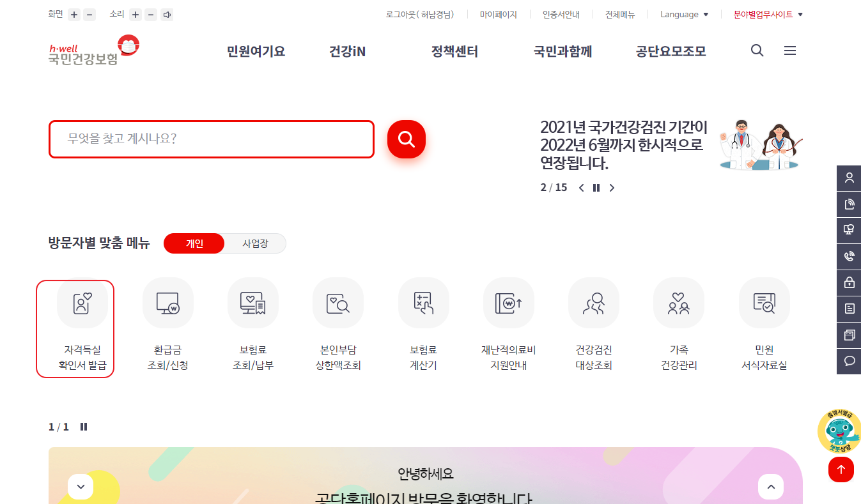Open 건강검진 대상조회 icon

pos(594,325)
